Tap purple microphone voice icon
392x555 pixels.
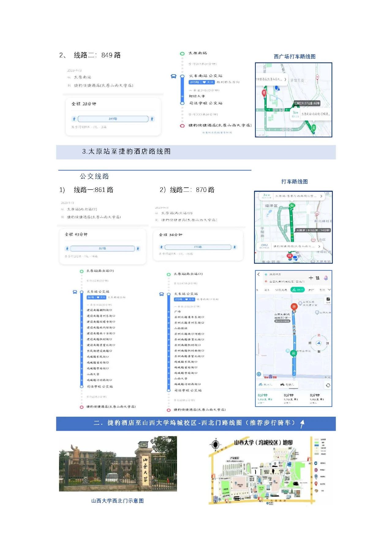[326, 278]
